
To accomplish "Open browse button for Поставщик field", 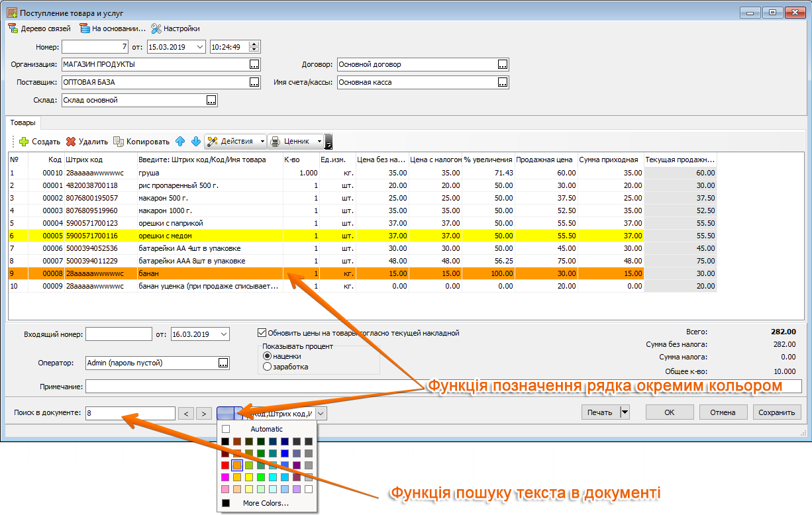I will [x=254, y=82].
